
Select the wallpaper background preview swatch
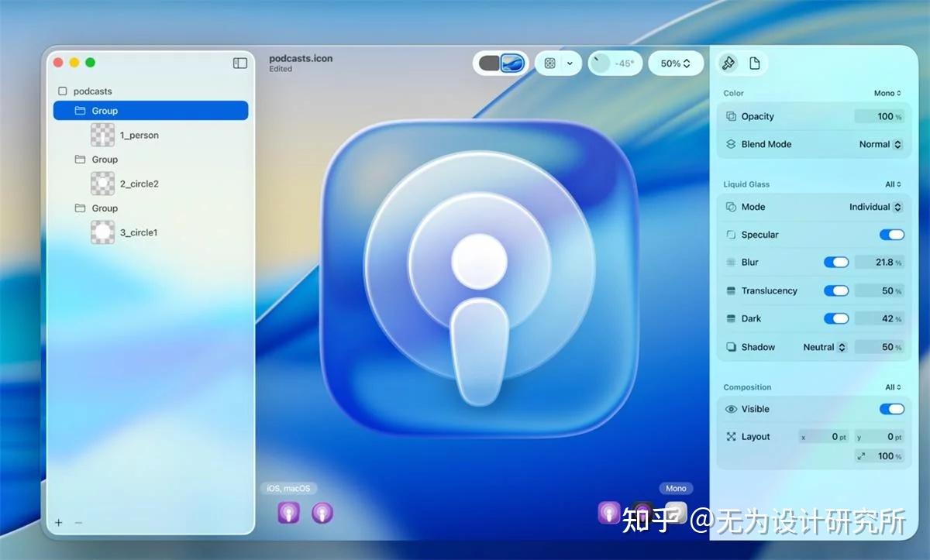coord(512,64)
